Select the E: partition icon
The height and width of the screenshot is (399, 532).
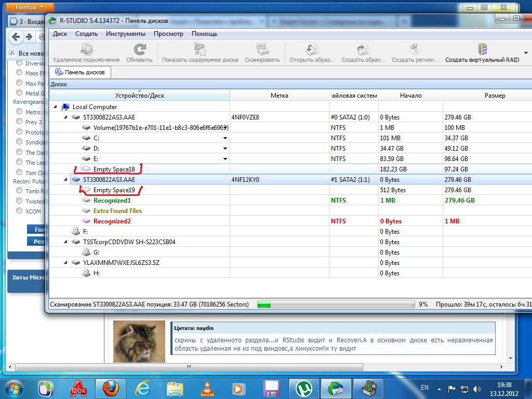pyautogui.click(x=87, y=159)
